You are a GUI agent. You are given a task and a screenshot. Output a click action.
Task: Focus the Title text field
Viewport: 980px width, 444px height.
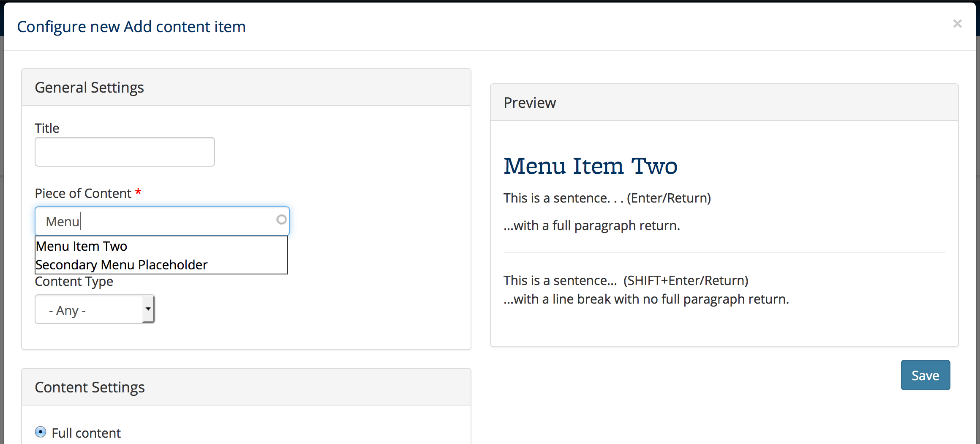click(x=125, y=152)
